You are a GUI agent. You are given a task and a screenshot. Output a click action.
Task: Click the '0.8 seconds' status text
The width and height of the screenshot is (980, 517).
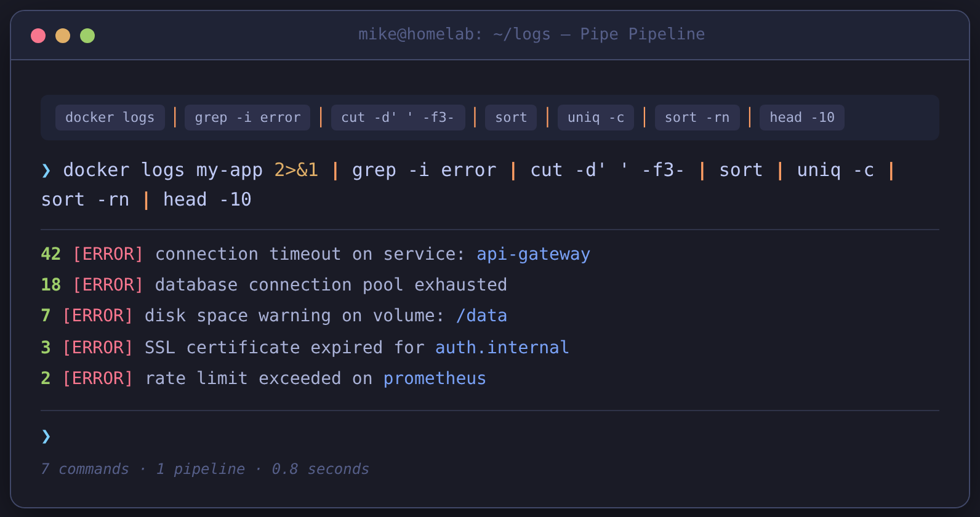point(320,469)
